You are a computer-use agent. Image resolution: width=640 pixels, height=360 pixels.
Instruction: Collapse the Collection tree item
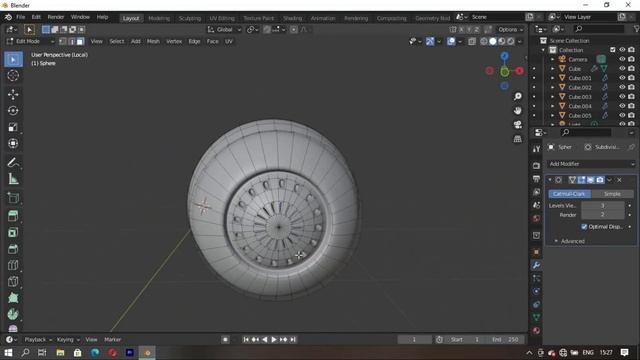(x=543, y=50)
